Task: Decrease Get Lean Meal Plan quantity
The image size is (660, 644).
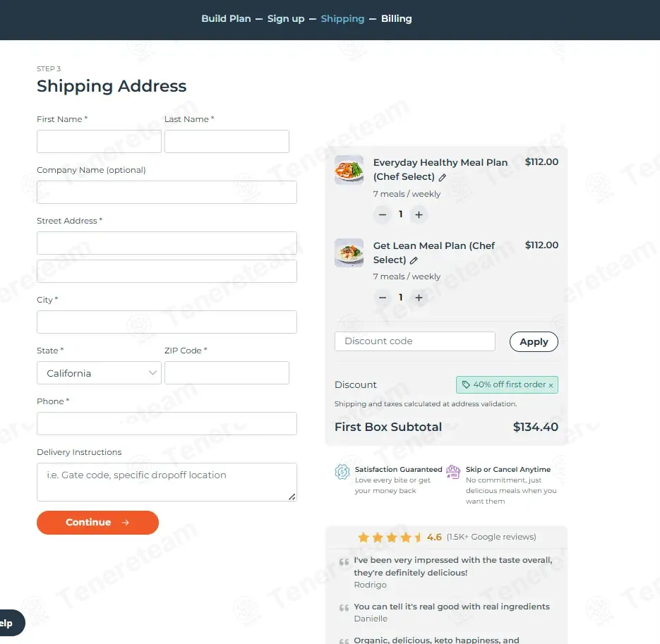Action: [382, 298]
